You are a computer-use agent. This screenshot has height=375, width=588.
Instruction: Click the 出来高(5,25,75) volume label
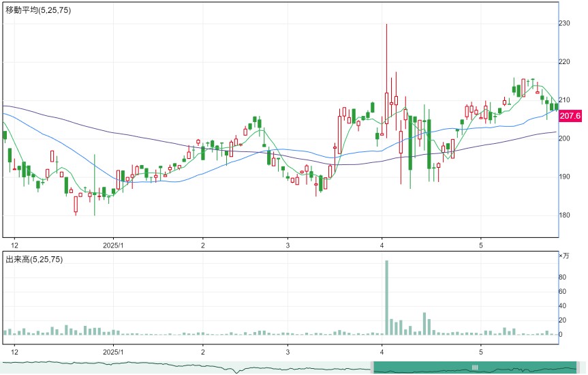34,259
